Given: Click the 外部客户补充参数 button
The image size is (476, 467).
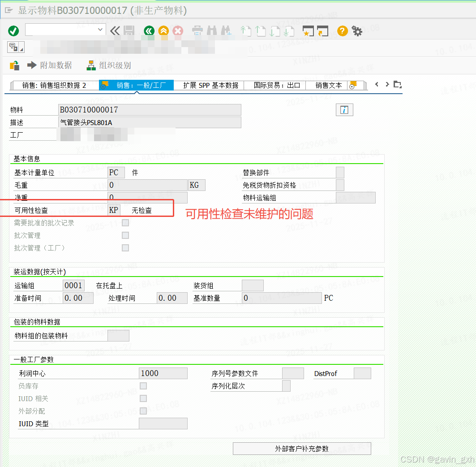Looking at the screenshot, I should coord(301,448).
